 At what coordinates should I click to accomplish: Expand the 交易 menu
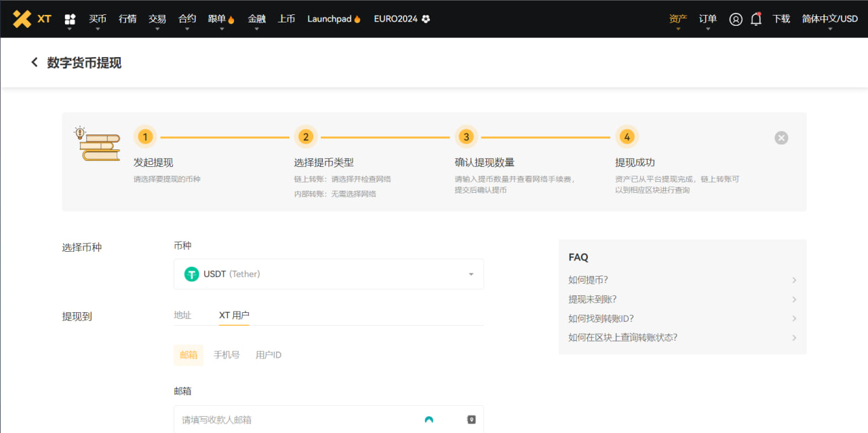tap(157, 20)
